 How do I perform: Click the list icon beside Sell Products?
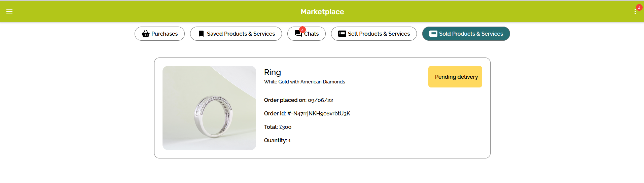click(x=342, y=34)
